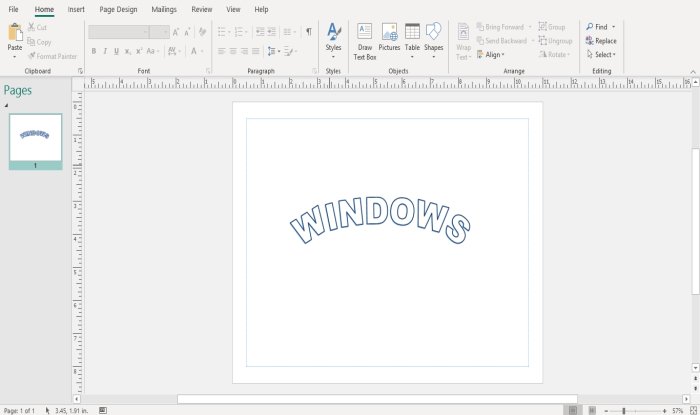This screenshot has width=700, height=415.
Task: Click the zoom in plus button
Action: point(664,411)
